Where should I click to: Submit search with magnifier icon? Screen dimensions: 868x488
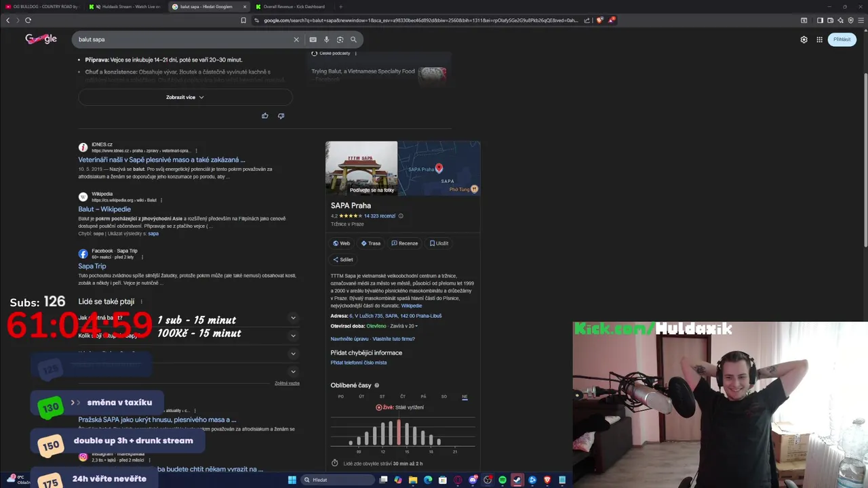pyautogui.click(x=353, y=39)
